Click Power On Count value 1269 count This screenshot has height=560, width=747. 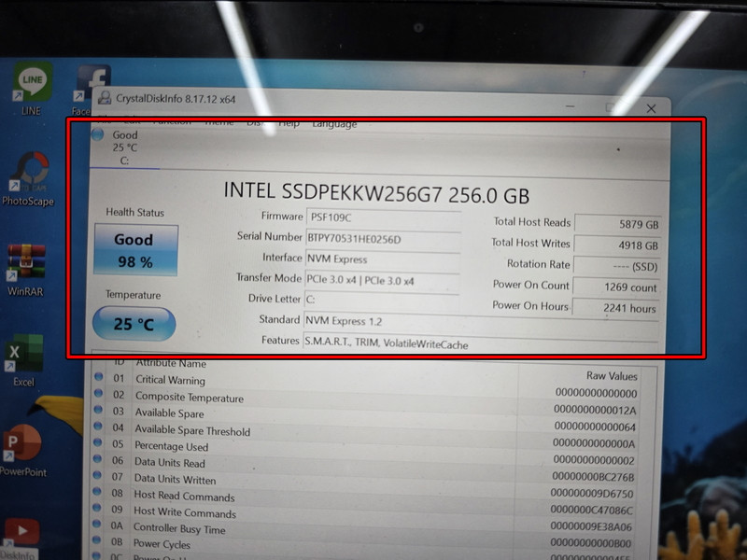pos(616,287)
